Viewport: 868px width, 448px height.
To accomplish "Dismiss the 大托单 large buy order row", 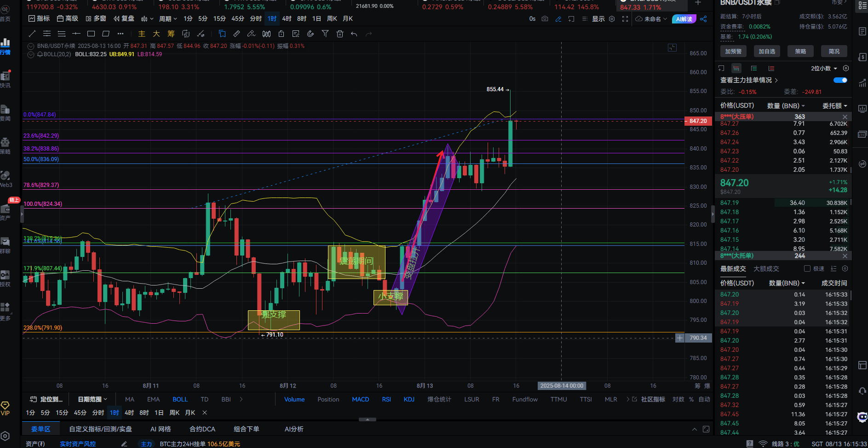I will coord(845,256).
